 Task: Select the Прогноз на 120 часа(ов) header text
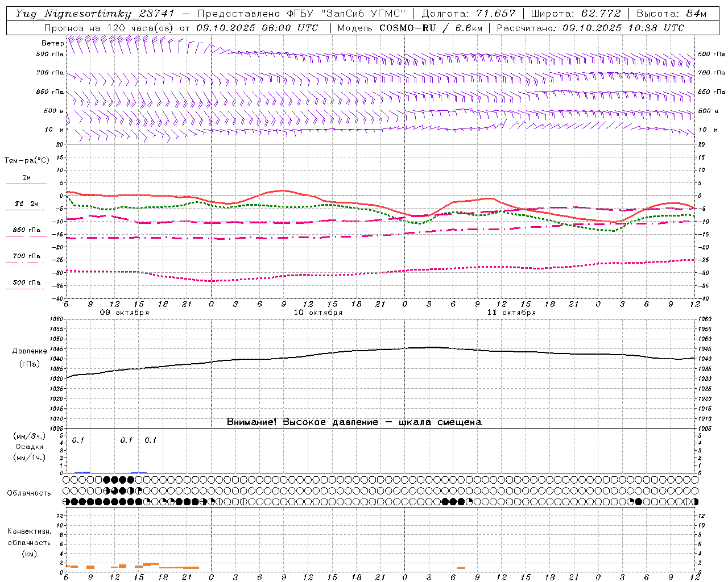110,28
